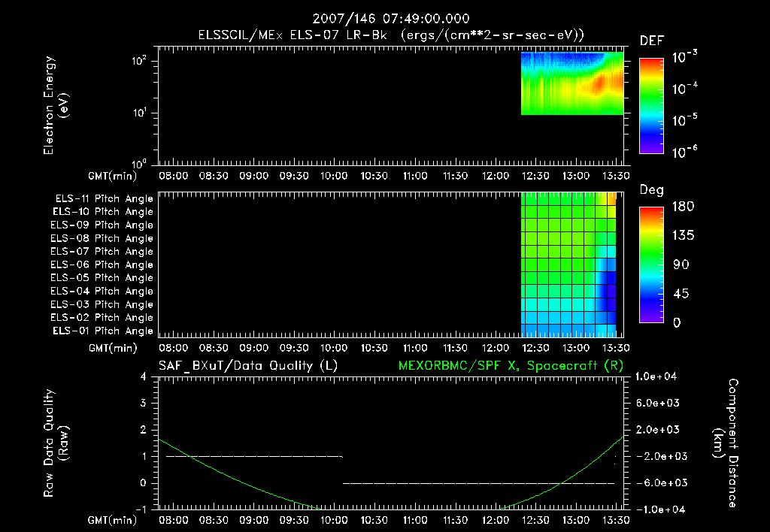Click the 10^1 electron energy axis tick
The width and height of the screenshot is (770, 532).
pyautogui.click(x=139, y=113)
